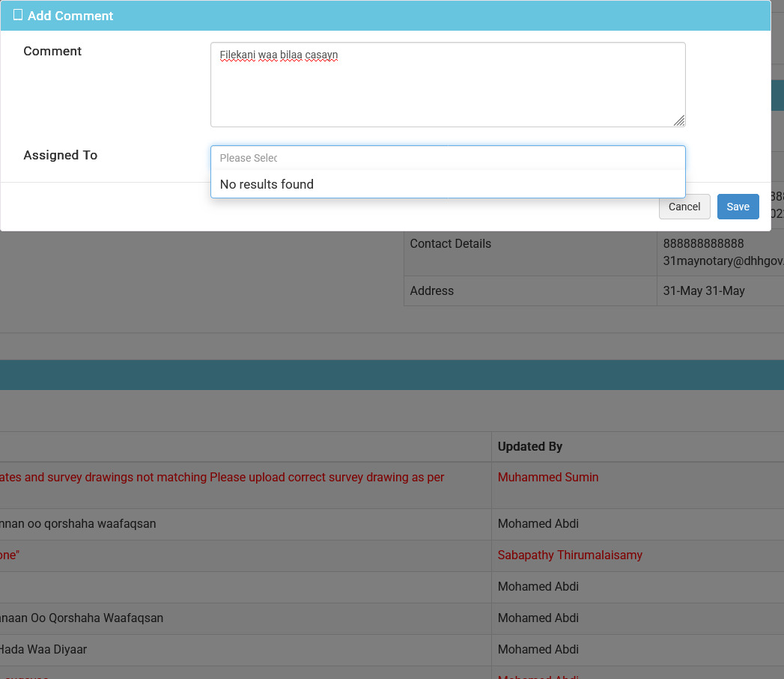The image size is (784, 679).
Task: Click the red 'one"' comment text
Action: pyautogui.click(x=10, y=555)
